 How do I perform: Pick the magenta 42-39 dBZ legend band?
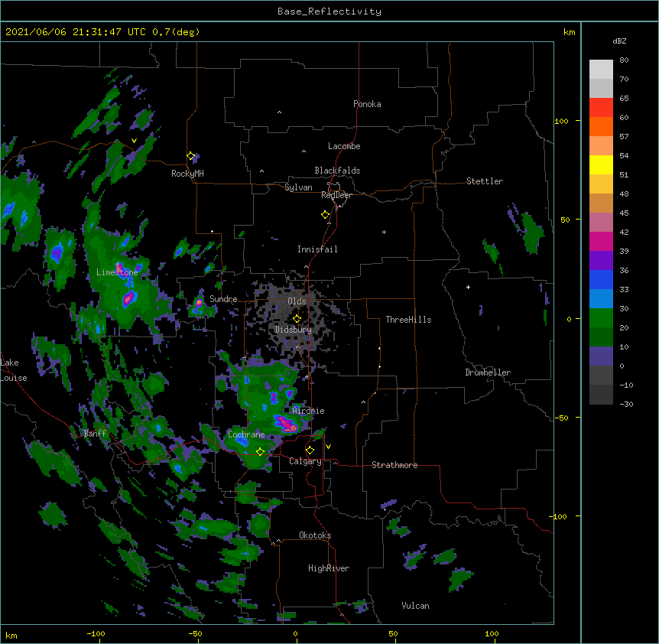(601, 241)
